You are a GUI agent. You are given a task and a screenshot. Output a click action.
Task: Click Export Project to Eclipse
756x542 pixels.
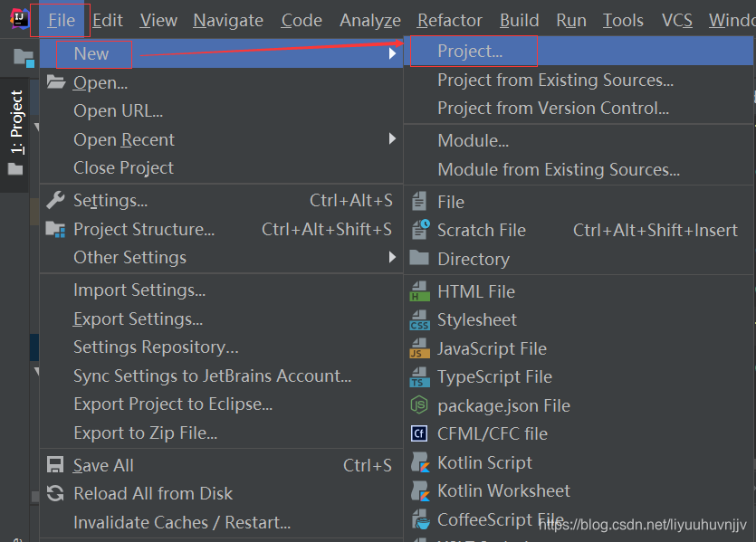[173, 404]
